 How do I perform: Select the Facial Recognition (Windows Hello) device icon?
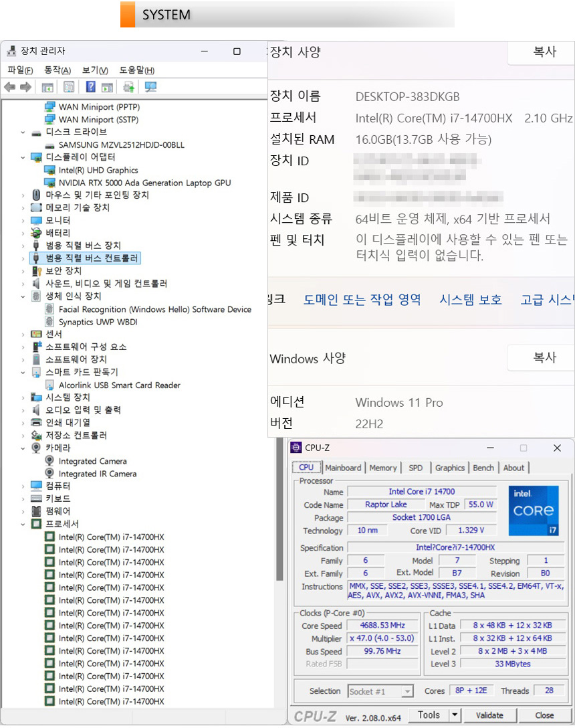click(x=49, y=309)
